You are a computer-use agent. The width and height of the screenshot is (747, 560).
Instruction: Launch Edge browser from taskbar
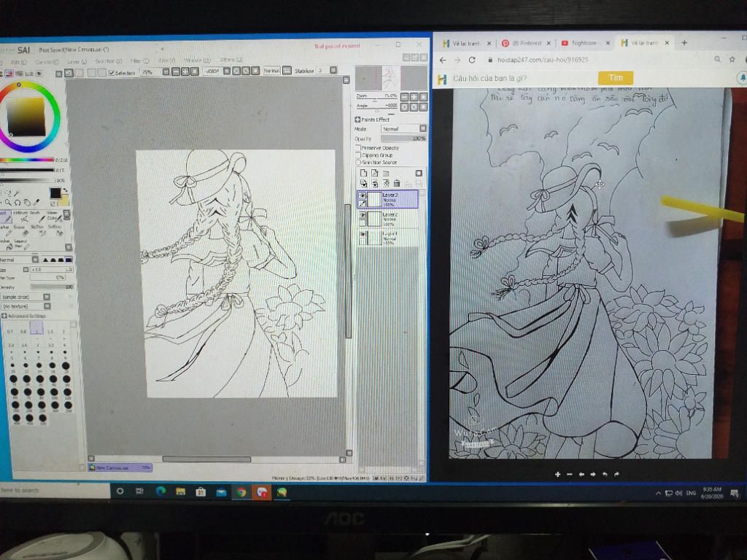pyautogui.click(x=160, y=491)
